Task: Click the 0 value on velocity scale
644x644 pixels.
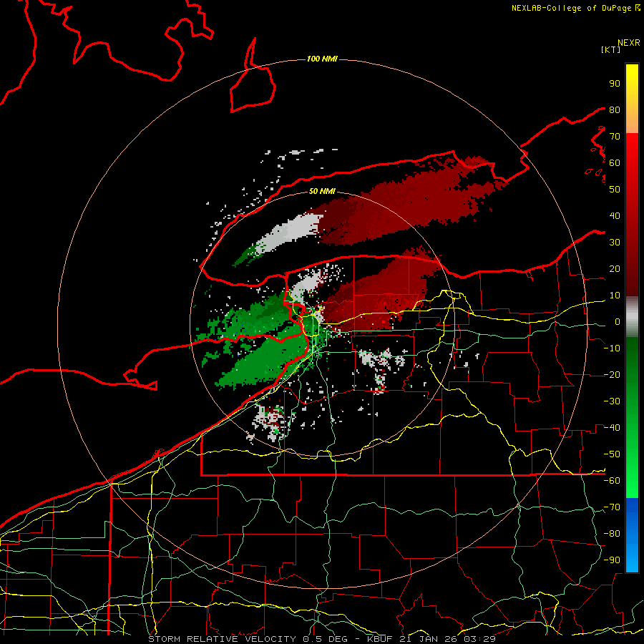Action: (x=618, y=322)
